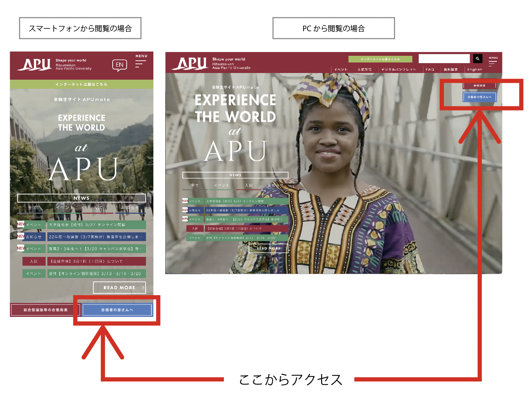Click the 合格発表 button in the PC header area

[x=479, y=85]
